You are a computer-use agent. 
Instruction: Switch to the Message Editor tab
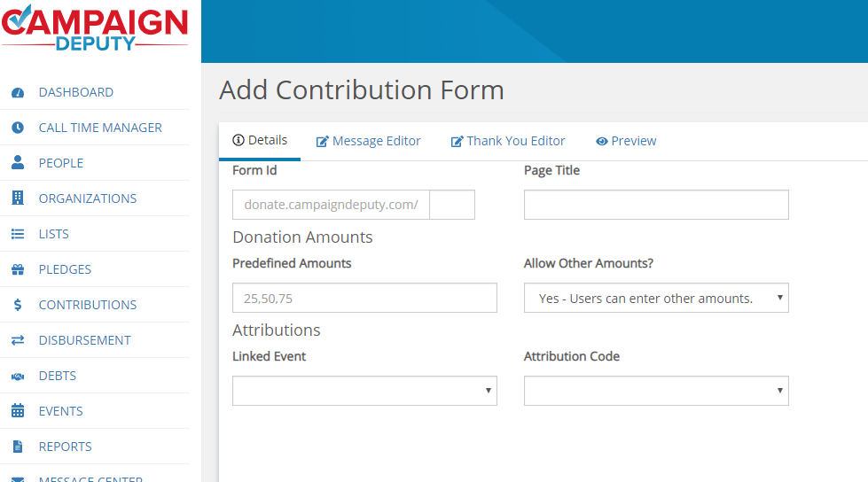(368, 141)
